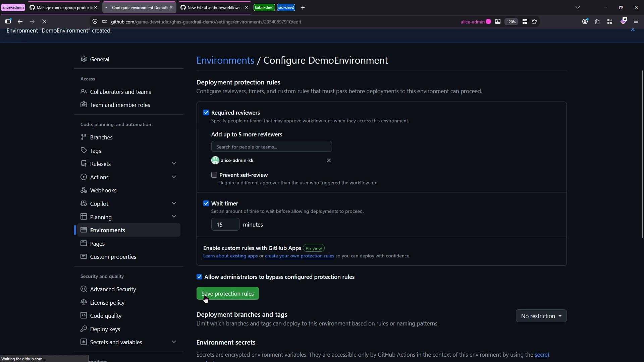Open the Environments breadcrumb link
The width and height of the screenshot is (644, 362).
click(x=225, y=60)
